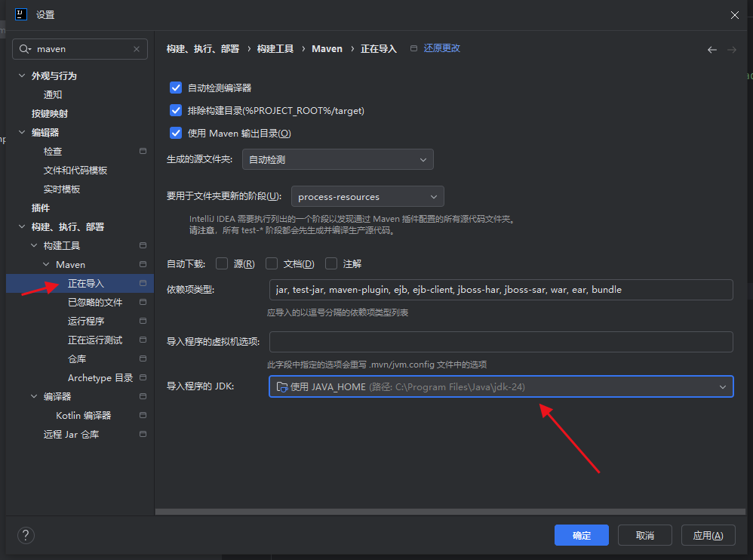
Task: Click the horizontal scrollbar at bottom
Action: [x=450, y=512]
